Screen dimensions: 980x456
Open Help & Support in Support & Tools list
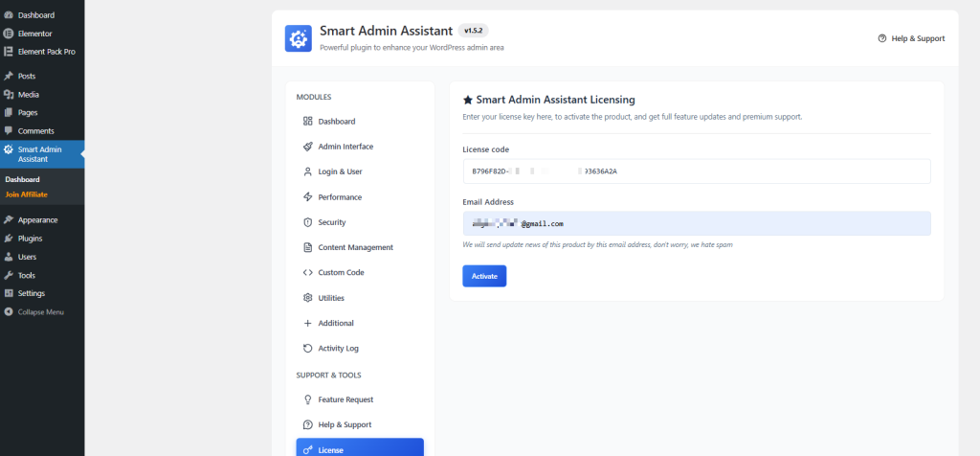pyautogui.click(x=360, y=424)
